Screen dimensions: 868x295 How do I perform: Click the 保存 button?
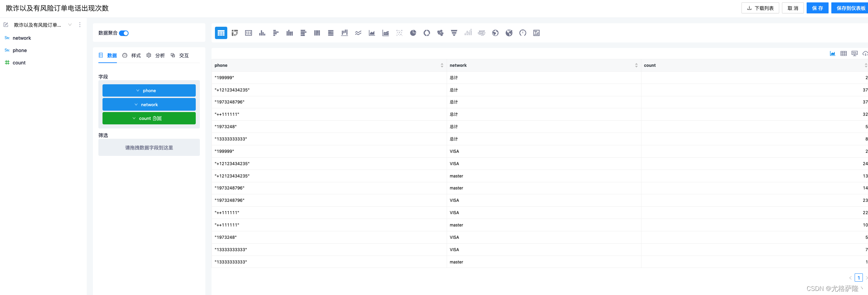point(818,8)
